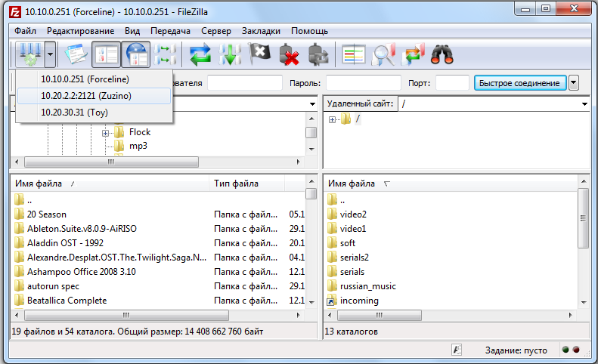This screenshot has width=598, height=364.
Task: Select Ableton.Suite.v8.0.9-AiRISO folder
Action: pos(82,229)
